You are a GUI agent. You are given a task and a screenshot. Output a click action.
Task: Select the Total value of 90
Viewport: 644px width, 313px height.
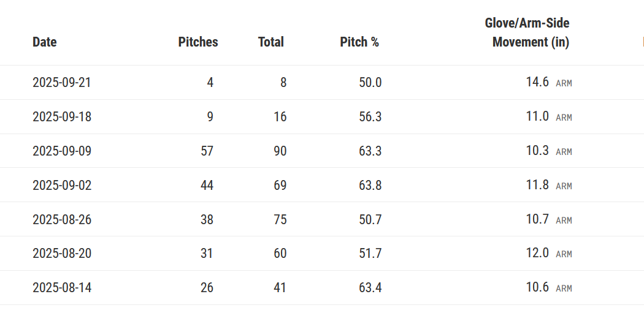click(280, 151)
